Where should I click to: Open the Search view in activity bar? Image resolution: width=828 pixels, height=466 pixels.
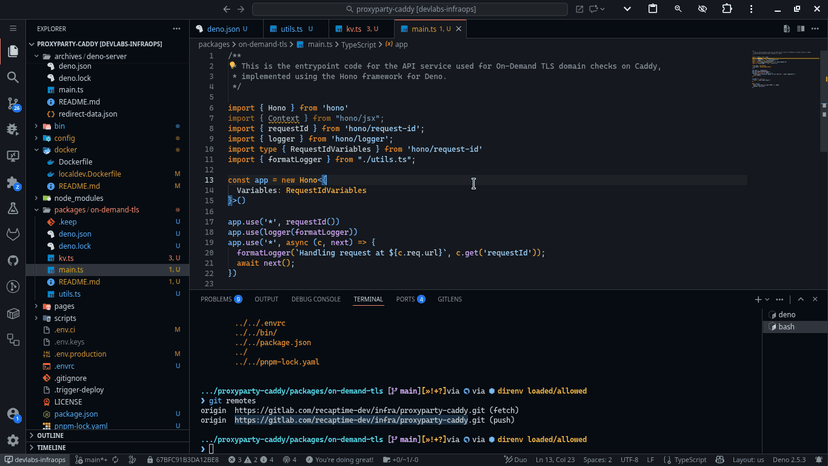[13, 77]
